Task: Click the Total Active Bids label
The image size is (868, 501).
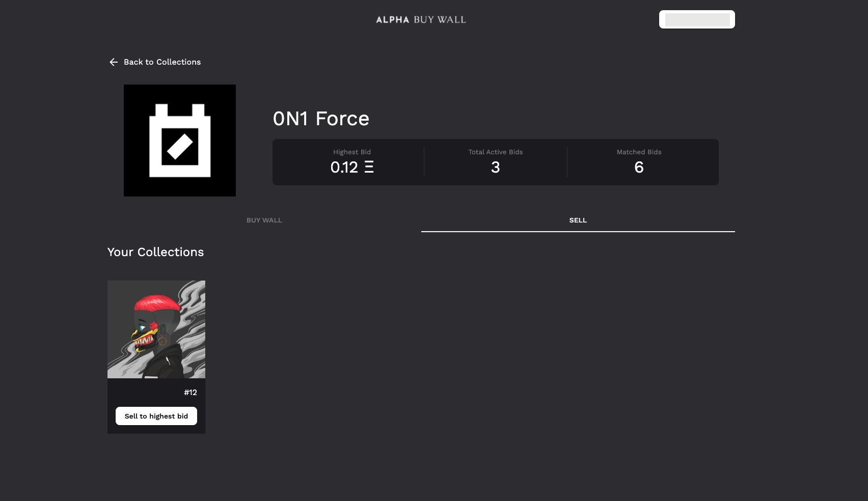Action: [496, 152]
